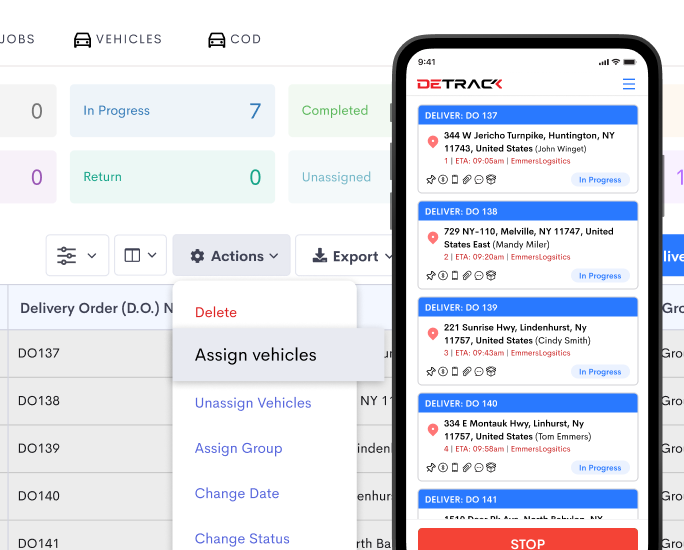Open DELIVER: DO 140 card header
684x550 pixels.
528,403
